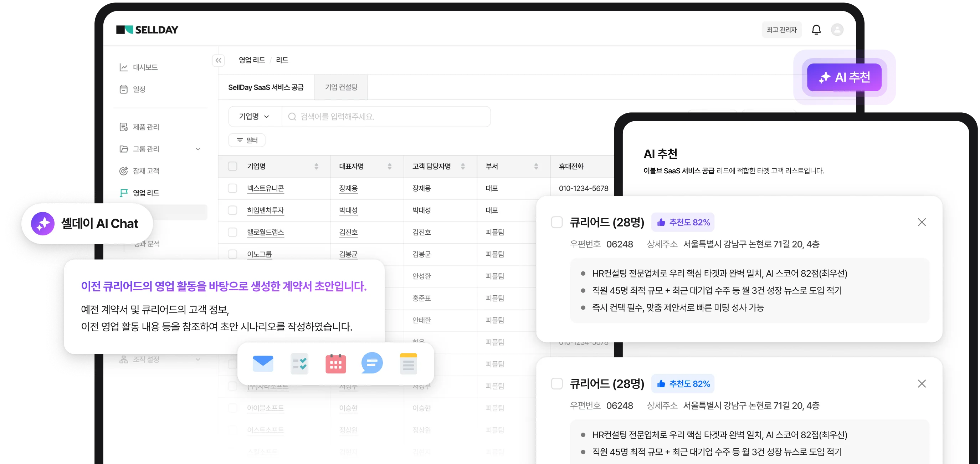The height and width of the screenshot is (464, 980).
Task: Open the user profile avatar
Action: [x=837, y=30]
